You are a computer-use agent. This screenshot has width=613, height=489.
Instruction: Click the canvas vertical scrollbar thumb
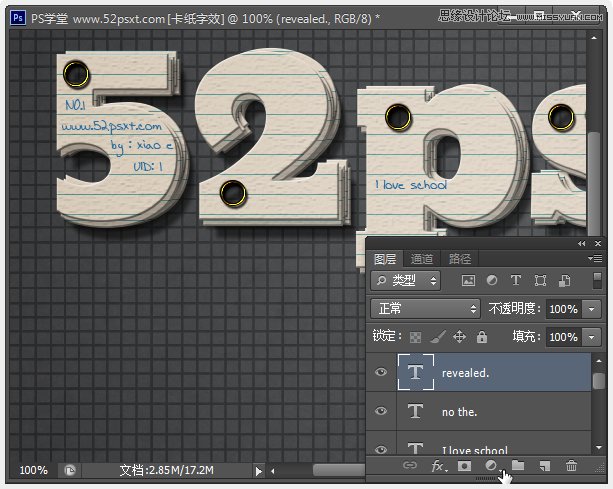pyautogui.click(x=594, y=184)
